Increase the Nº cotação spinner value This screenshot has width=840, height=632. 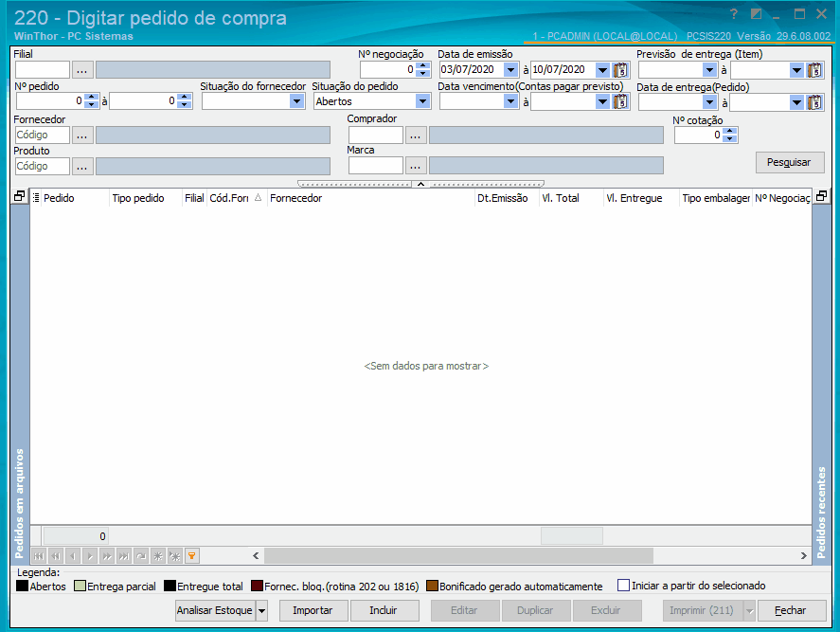click(729, 132)
